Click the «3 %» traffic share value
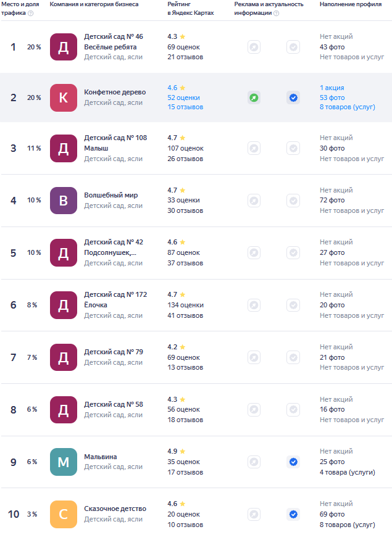392x540 pixels. click(32, 514)
